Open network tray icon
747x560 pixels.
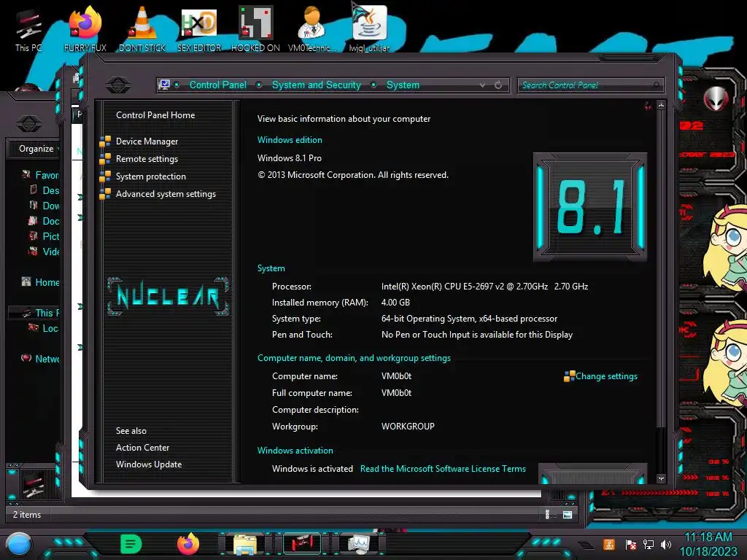[648, 544]
